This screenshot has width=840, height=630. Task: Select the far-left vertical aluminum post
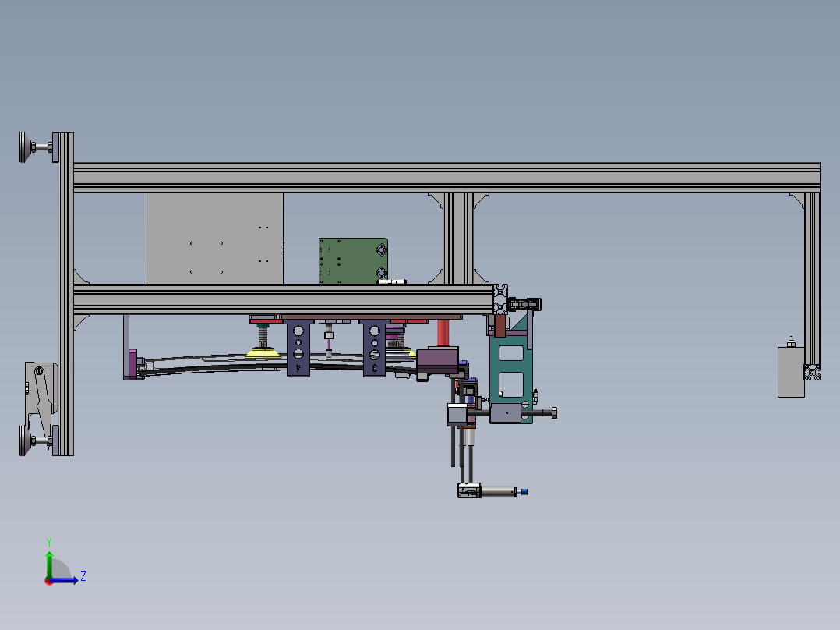66,294
